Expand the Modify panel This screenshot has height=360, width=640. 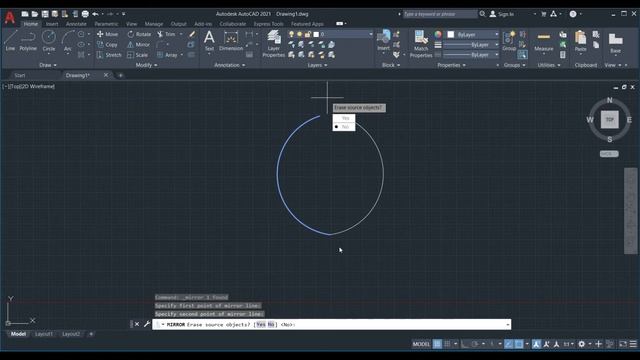pos(146,65)
